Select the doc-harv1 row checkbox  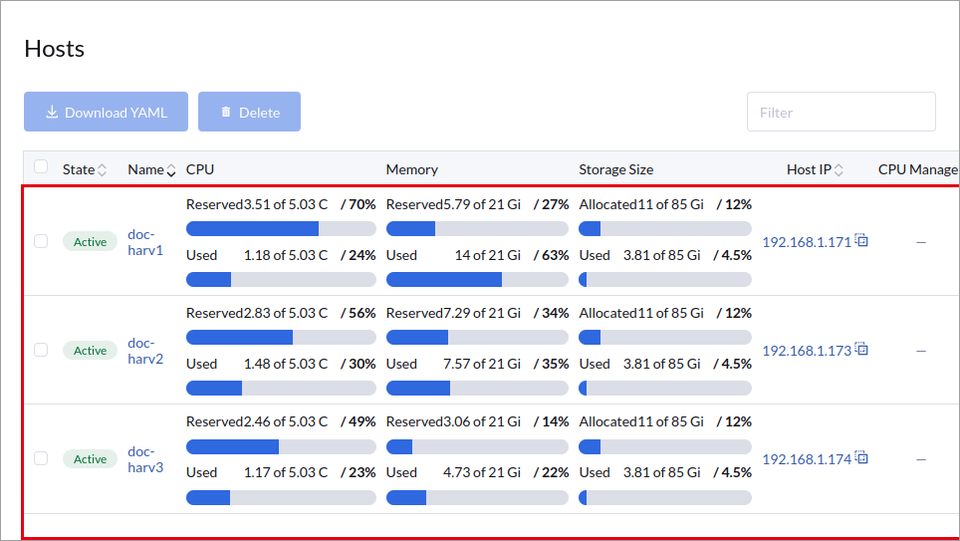click(41, 241)
